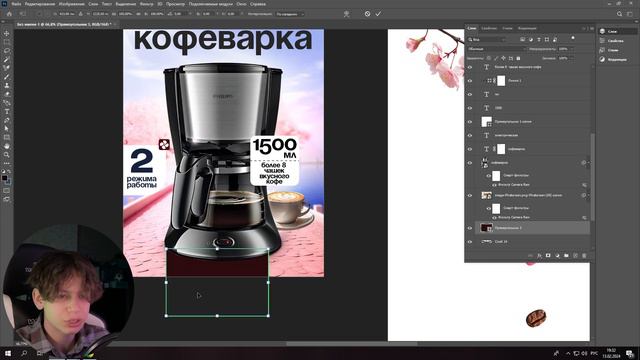The image size is (640, 360).
Task: Hide the Линия 1 layer
Action: 470,81
